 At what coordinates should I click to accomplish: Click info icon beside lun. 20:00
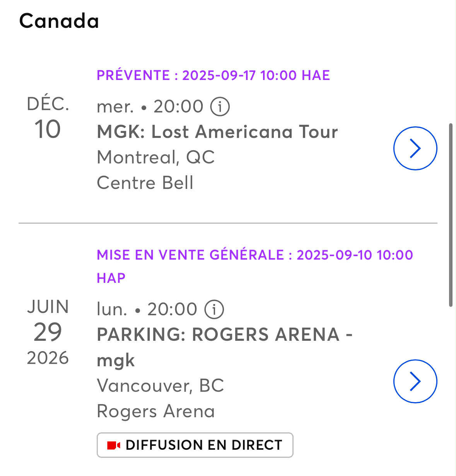[x=214, y=309]
